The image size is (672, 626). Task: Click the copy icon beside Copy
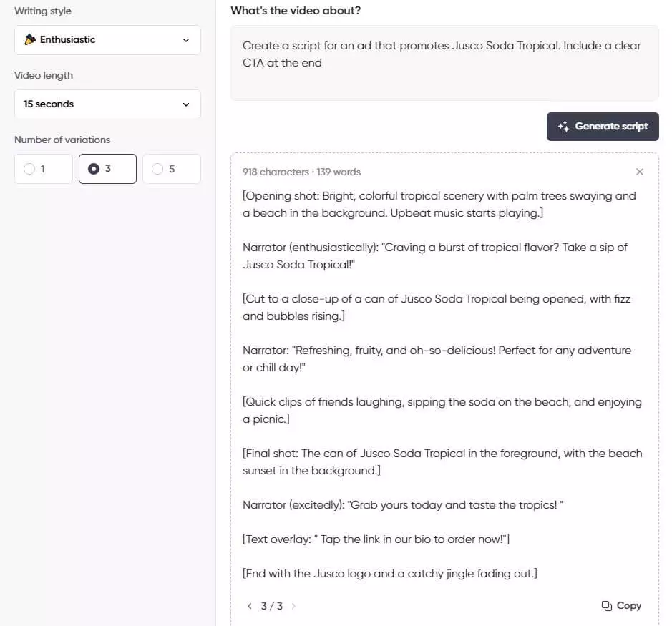[x=606, y=605]
